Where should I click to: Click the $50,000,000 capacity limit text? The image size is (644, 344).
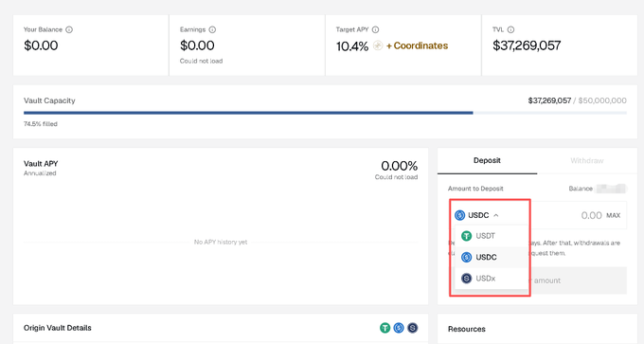(602, 100)
